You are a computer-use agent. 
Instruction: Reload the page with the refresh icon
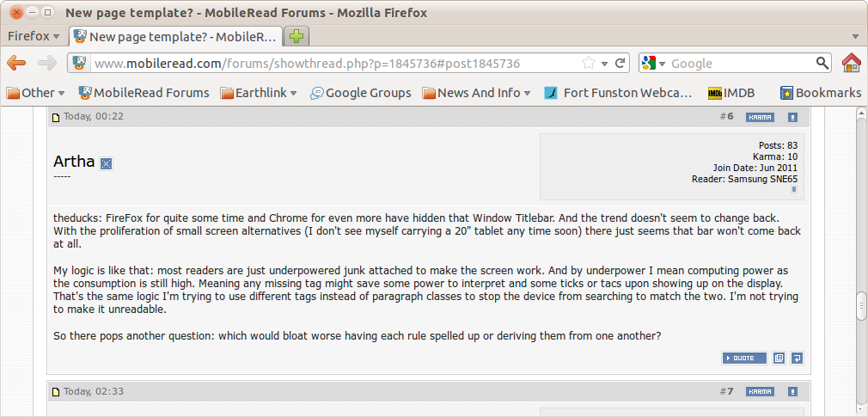(620, 63)
